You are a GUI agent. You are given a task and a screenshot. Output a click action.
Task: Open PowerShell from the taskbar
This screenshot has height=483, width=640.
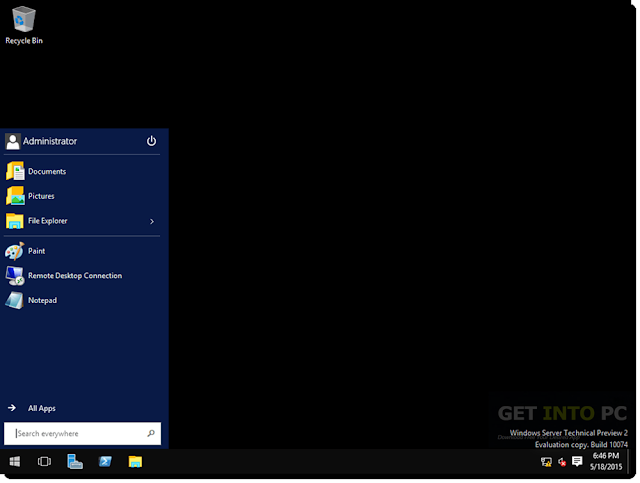pos(105,462)
